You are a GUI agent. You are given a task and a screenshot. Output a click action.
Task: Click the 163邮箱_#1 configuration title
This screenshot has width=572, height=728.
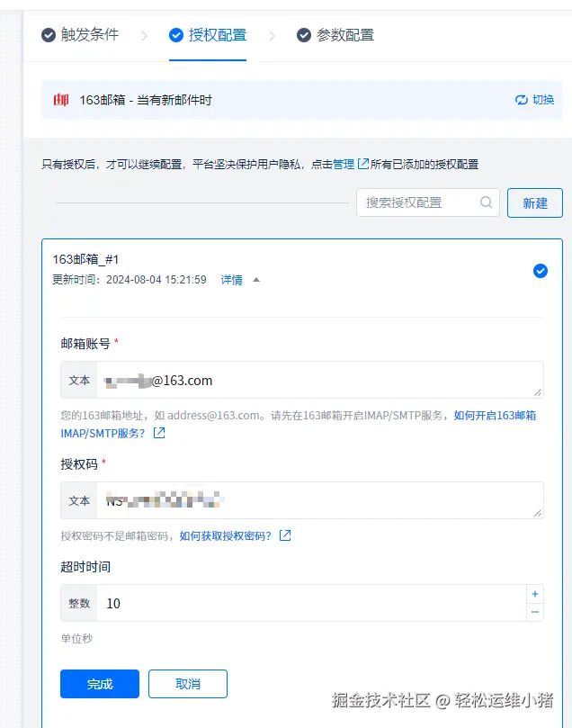(85, 259)
